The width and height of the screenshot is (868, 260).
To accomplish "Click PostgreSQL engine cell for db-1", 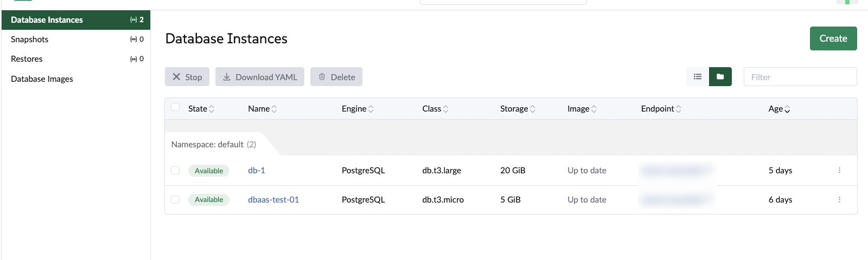I will point(363,170).
